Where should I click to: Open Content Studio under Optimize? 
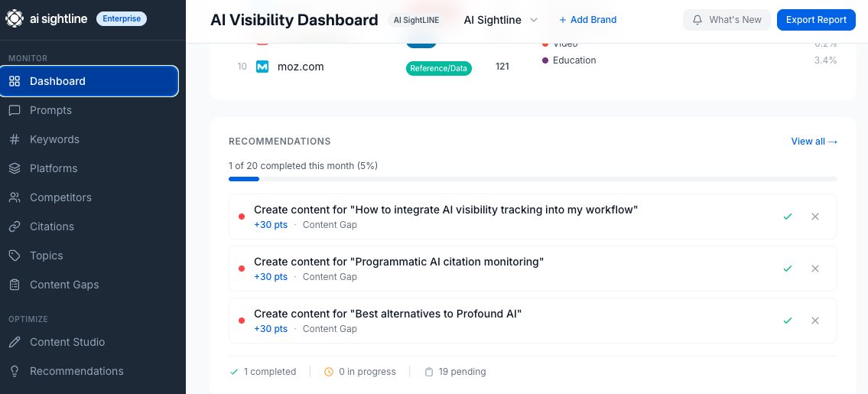tap(67, 342)
